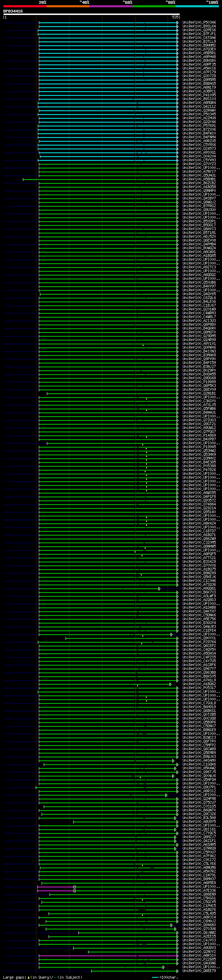Select the UniRef100_P47826 label
222x980 pixels.
pyautogui.click(x=199, y=470)
